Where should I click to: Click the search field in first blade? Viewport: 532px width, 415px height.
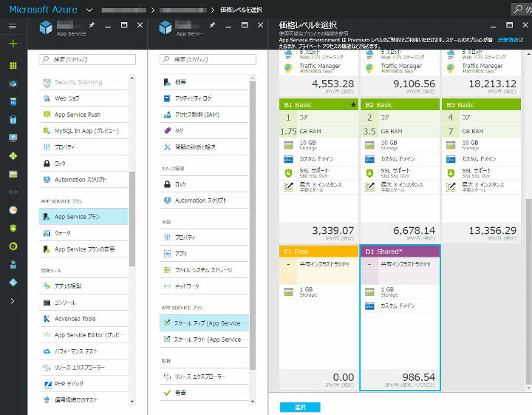pos(87,59)
